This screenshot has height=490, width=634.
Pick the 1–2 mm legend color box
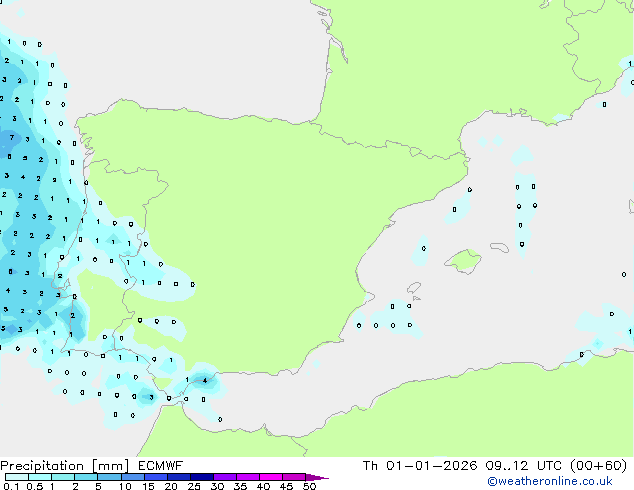pos(63,477)
